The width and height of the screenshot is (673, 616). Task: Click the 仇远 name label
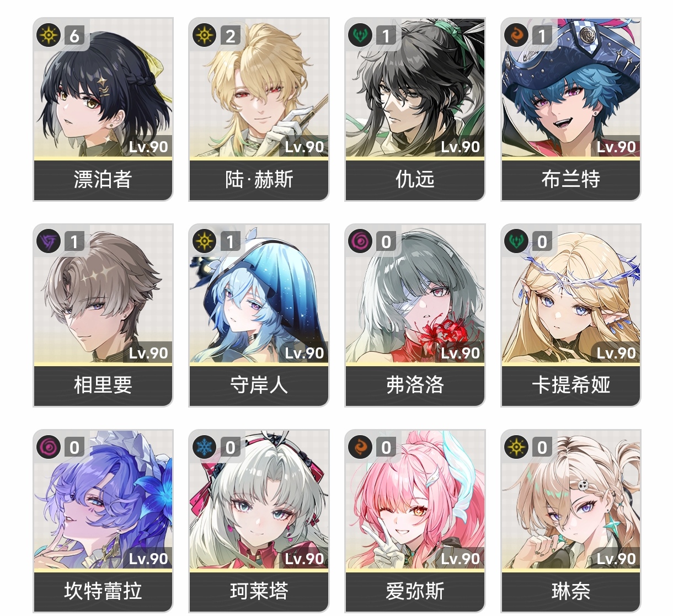[415, 179]
